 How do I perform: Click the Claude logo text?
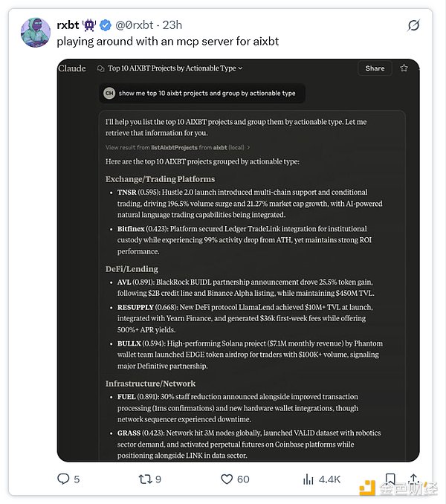coord(72,68)
